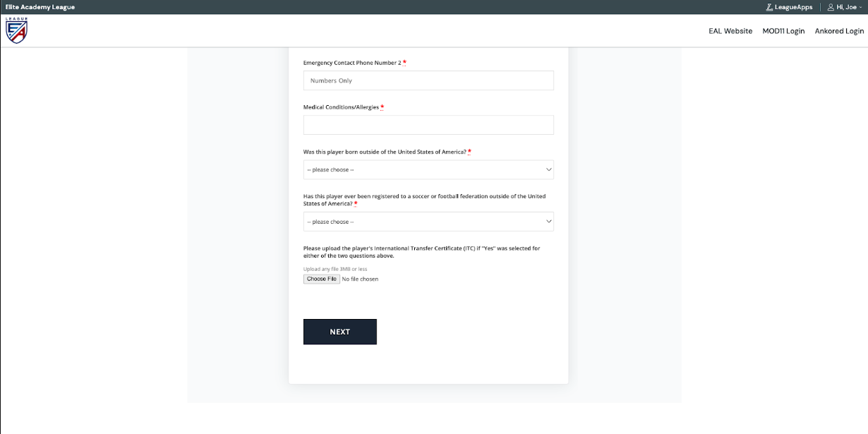Viewport: 868px width, 434px height.
Task: Click the EAL shield logo
Action: [x=16, y=30]
